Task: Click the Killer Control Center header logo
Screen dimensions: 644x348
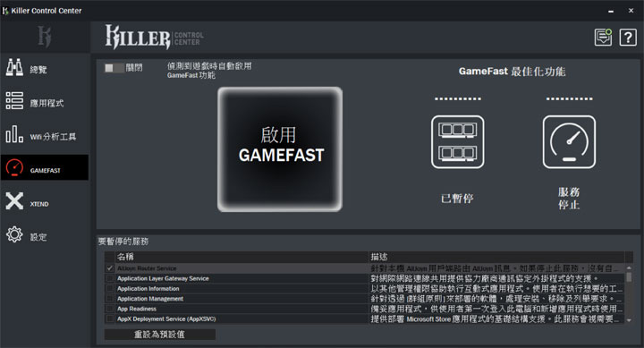Action: pos(154,37)
